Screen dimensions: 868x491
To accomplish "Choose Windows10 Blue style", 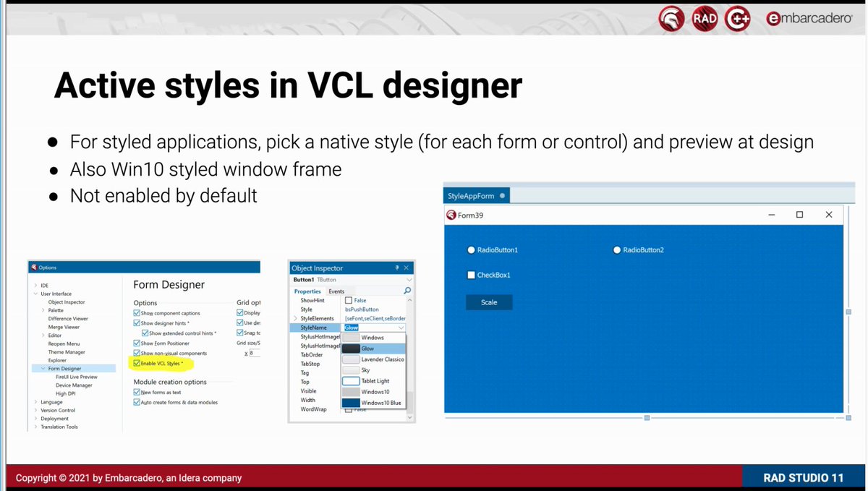I will click(x=373, y=403).
